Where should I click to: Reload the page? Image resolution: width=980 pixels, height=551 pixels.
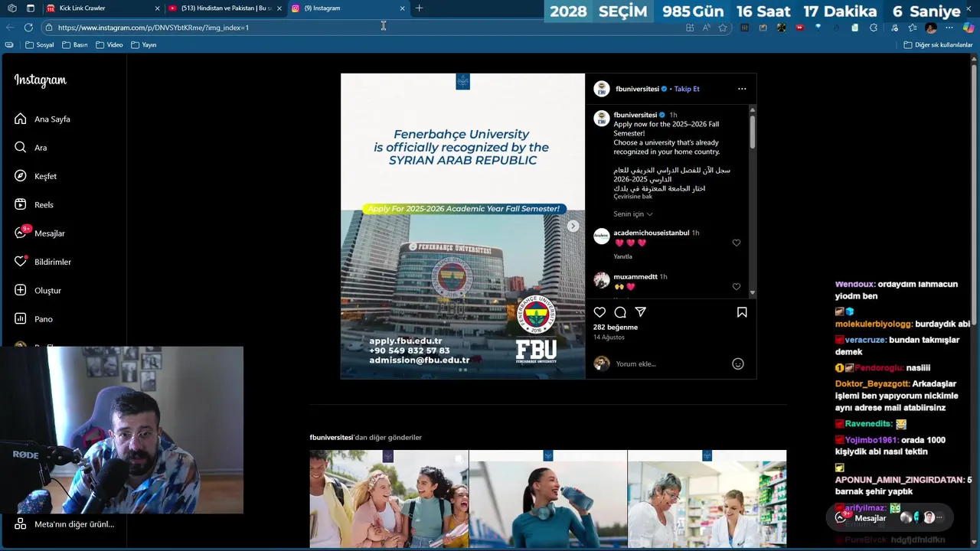click(x=28, y=28)
